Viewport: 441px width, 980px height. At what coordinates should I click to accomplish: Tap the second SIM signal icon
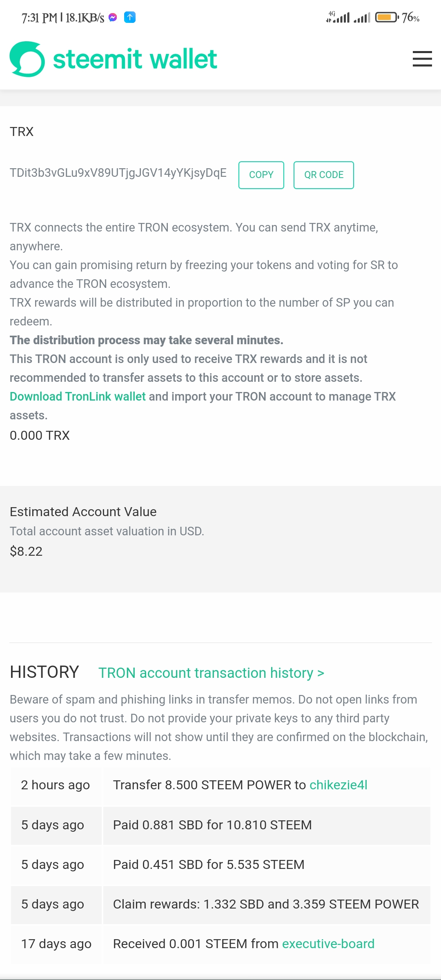coord(362,17)
